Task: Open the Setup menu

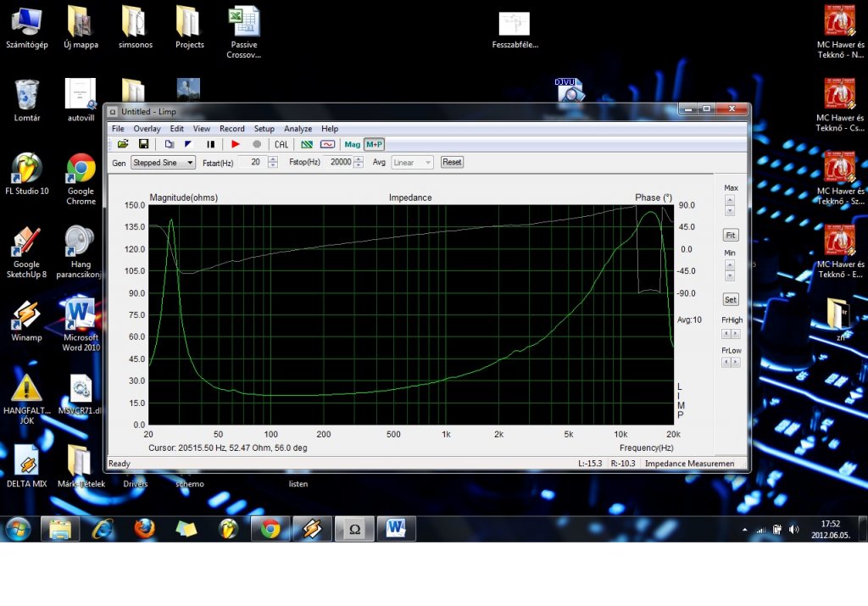Action: pos(264,128)
